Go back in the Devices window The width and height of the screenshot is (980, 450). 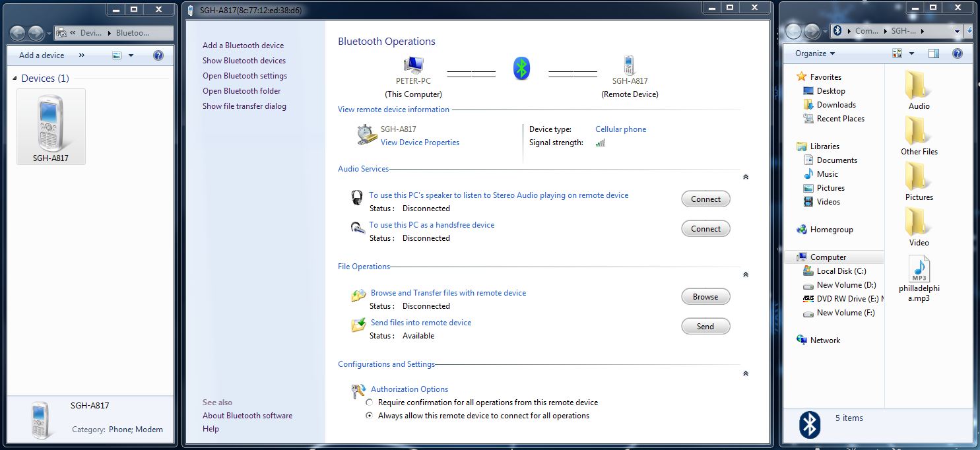pyautogui.click(x=18, y=32)
